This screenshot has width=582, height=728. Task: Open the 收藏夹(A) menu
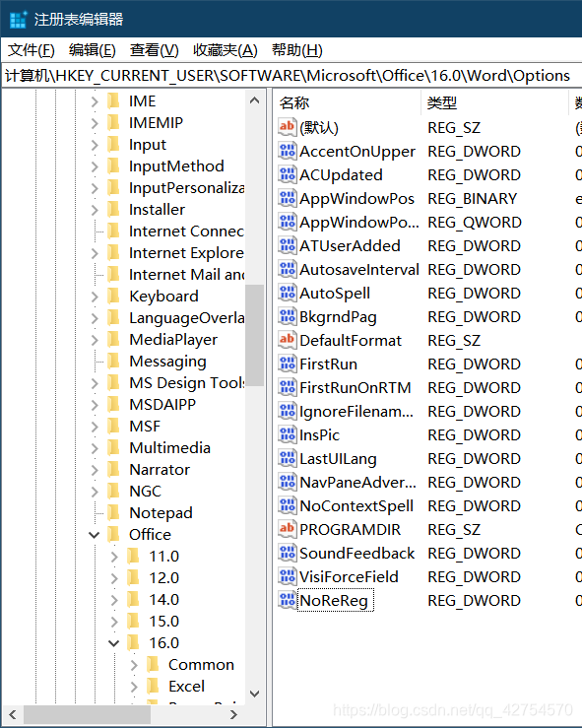pos(226,49)
